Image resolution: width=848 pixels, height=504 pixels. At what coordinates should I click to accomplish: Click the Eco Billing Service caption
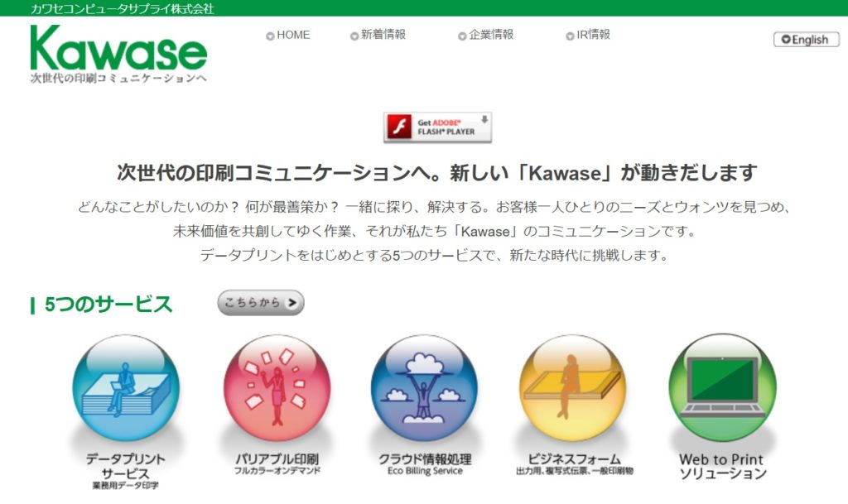tap(425, 472)
